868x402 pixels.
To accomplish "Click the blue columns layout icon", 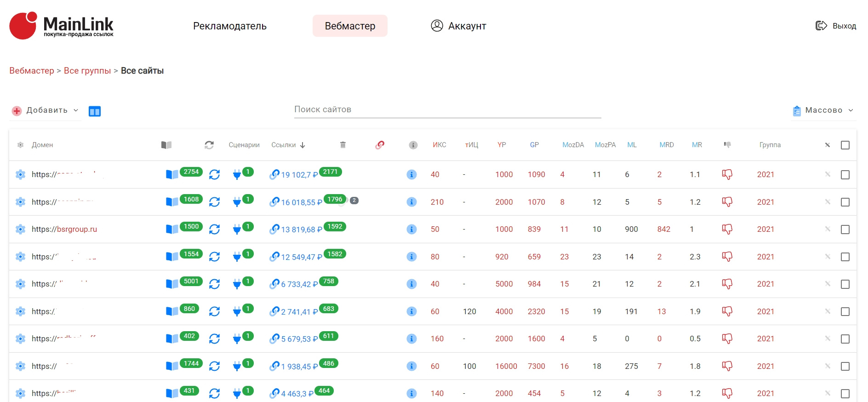I will coord(95,111).
